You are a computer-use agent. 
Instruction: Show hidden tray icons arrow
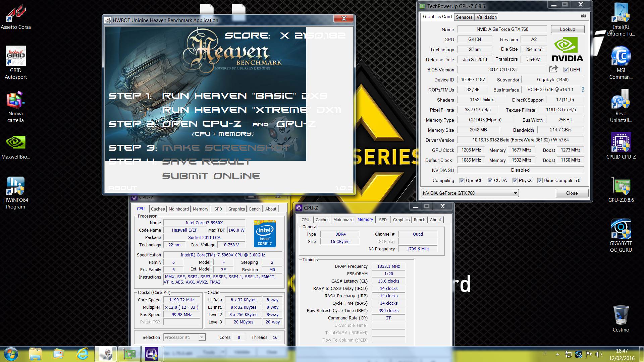click(557, 354)
